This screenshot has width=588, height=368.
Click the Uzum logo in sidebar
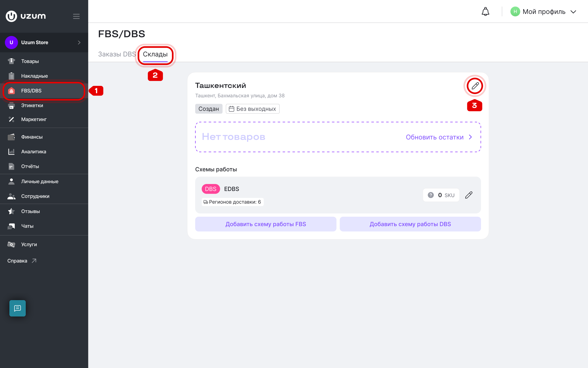[x=26, y=16]
